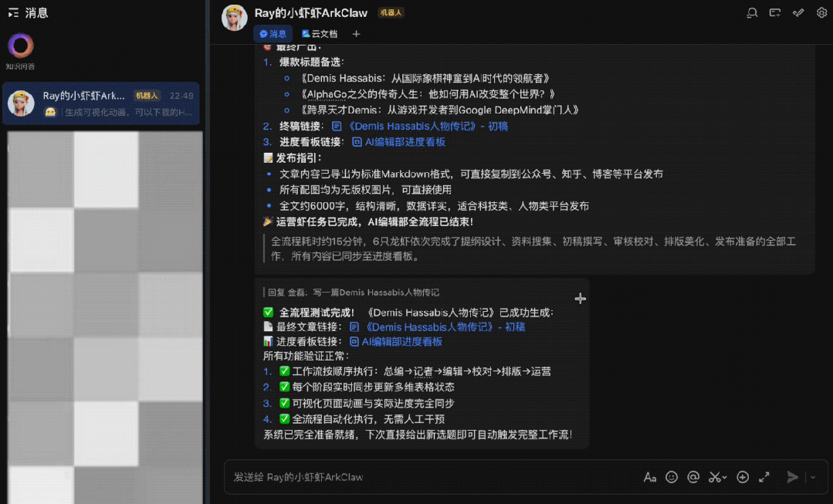
Task: Switch to the 云文档 tab
Action: point(320,34)
